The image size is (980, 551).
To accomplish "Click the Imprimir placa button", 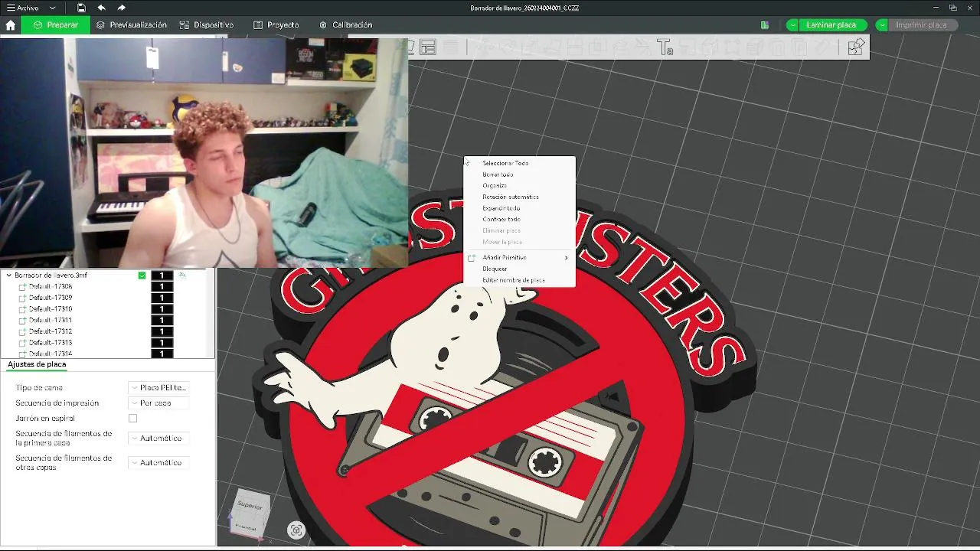I will (x=922, y=25).
